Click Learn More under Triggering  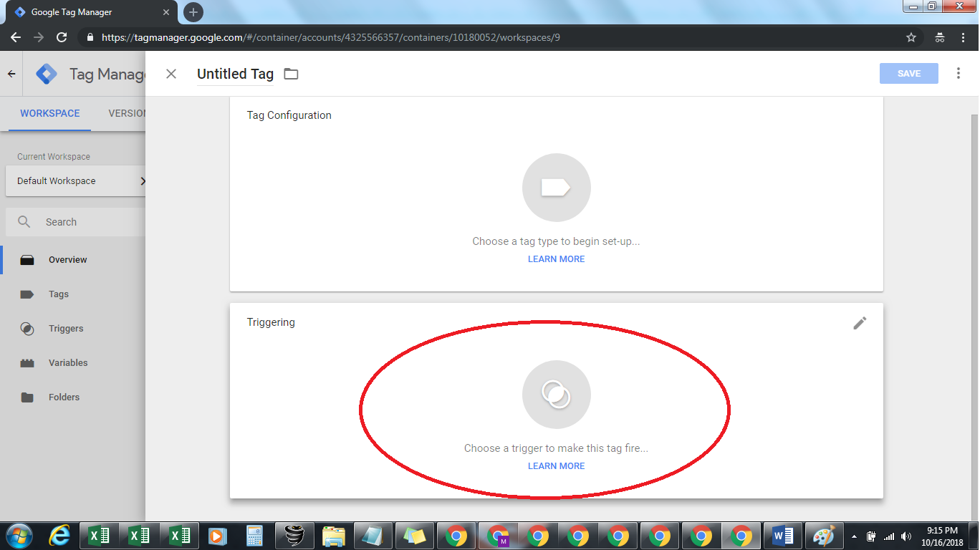(556, 466)
